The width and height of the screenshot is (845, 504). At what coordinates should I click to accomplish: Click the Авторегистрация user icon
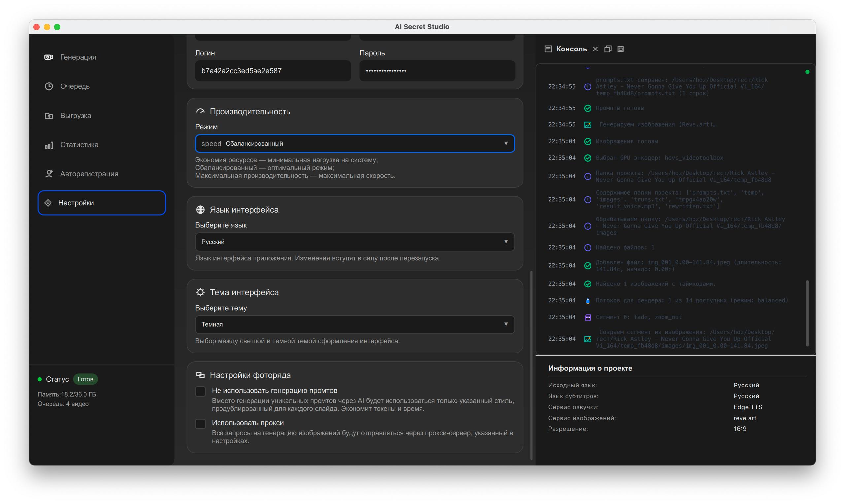(49, 174)
